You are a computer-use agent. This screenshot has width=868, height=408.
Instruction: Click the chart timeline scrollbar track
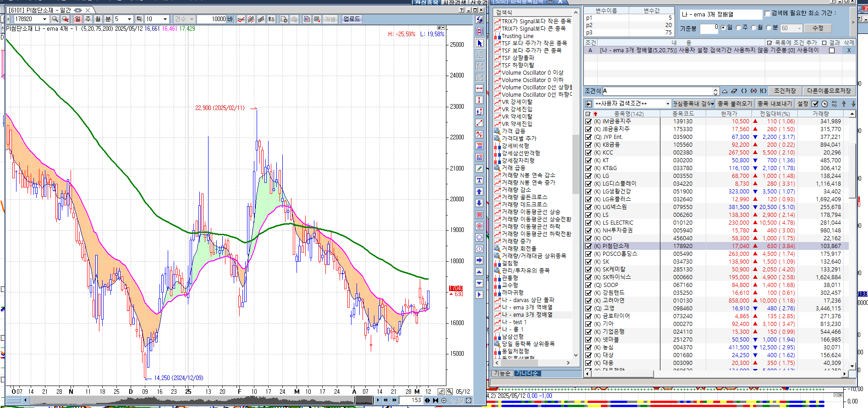coord(183,400)
